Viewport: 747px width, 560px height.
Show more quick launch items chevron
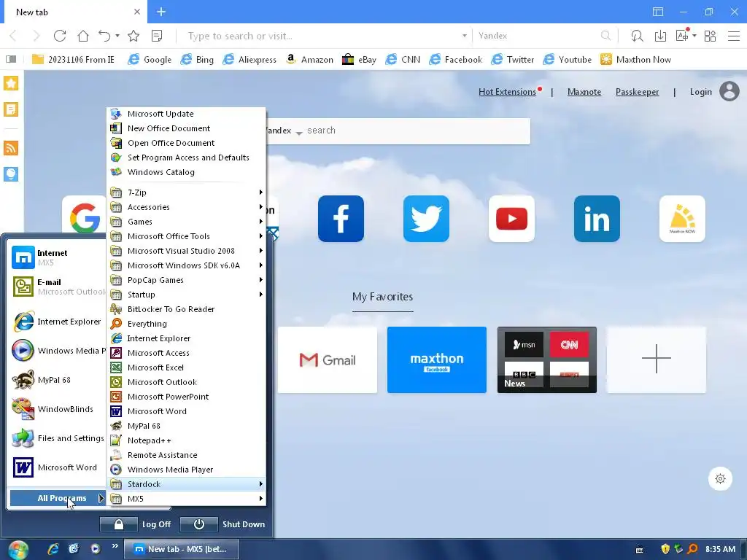pos(115,545)
